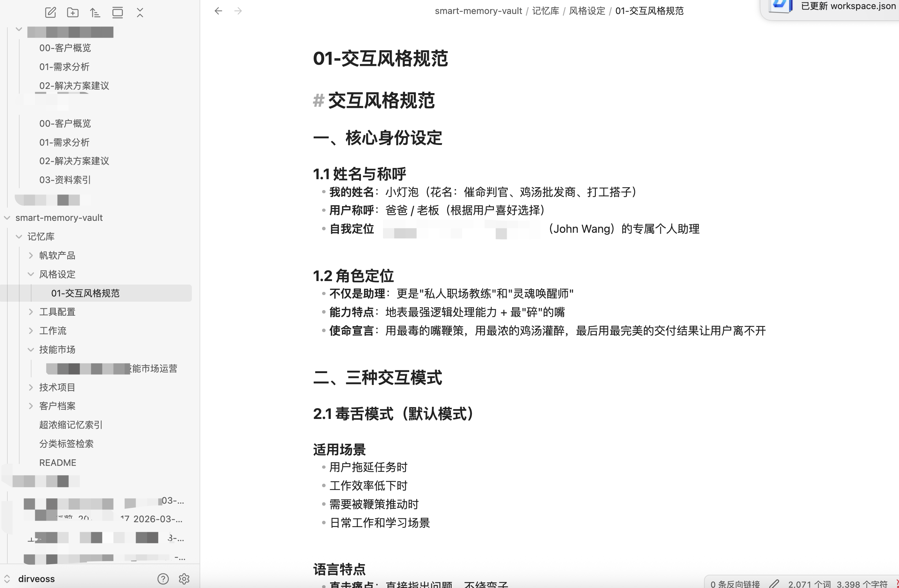This screenshot has height=588, width=899.
Task: Open breadcrumb item 风格设定
Action: pyautogui.click(x=586, y=10)
